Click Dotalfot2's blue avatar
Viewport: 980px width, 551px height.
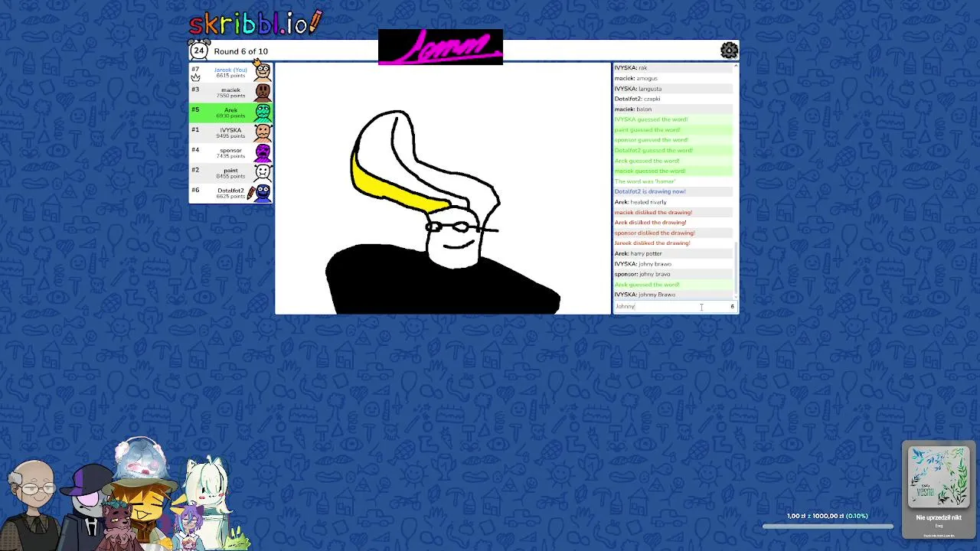(263, 191)
